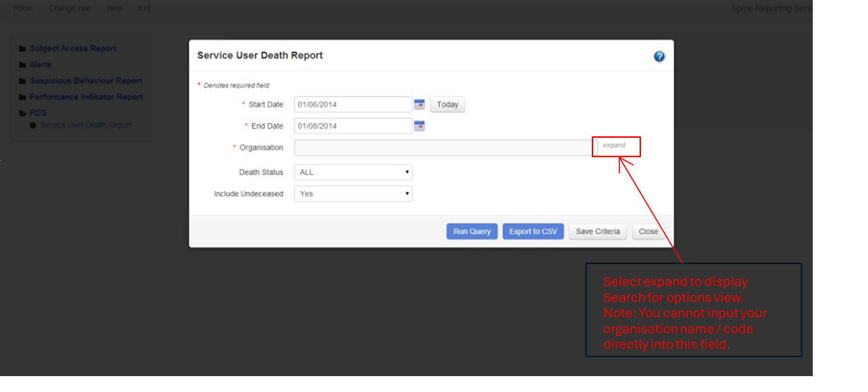Open the Death Status dropdown
868x392 pixels.
pos(353,172)
